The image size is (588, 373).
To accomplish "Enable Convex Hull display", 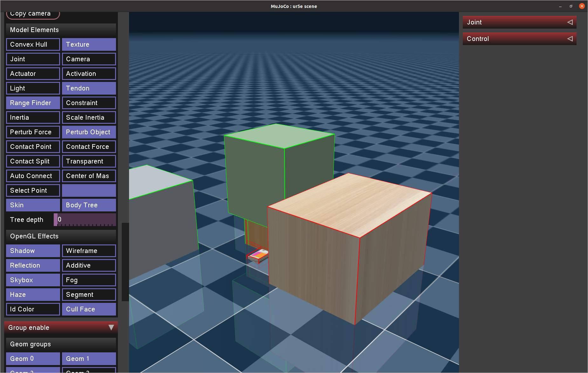I will pos(33,44).
